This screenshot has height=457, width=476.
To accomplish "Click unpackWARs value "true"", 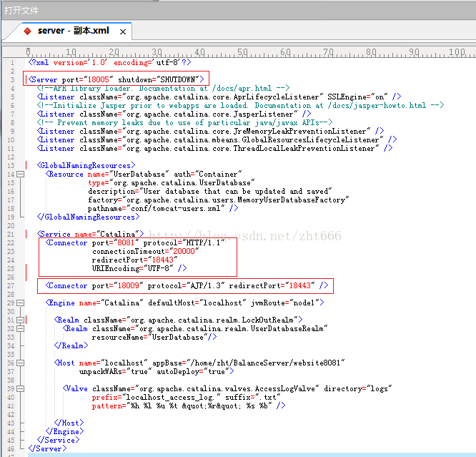I will point(139,371).
